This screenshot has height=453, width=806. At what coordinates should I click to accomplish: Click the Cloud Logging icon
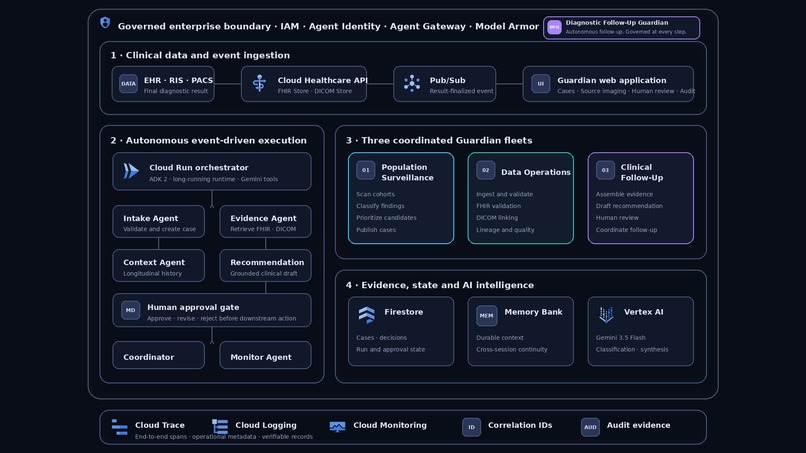point(220,426)
